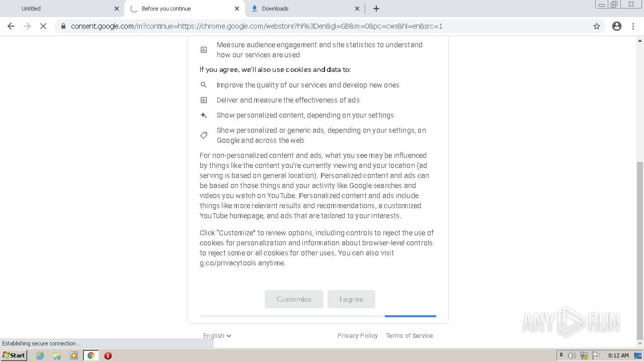Click the 8:12 AM taskbar clock
The image size is (644, 362).
[618, 355]
